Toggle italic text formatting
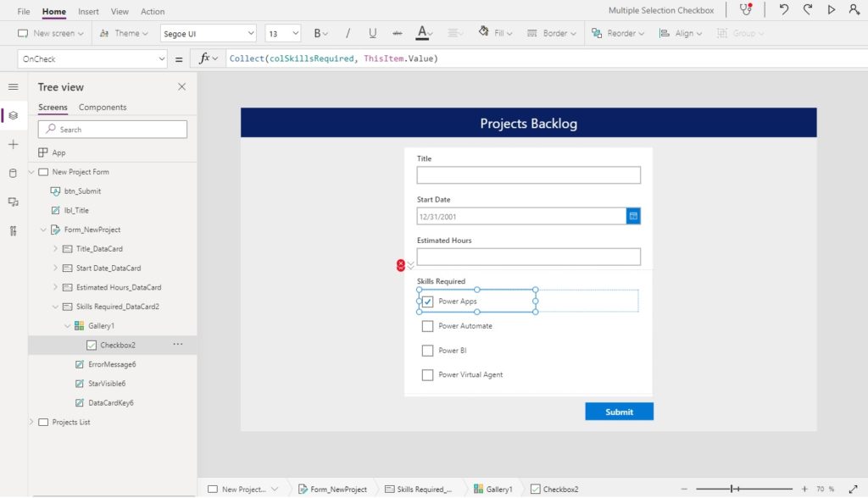Viewport: 868px width, 498px height. 347,34
